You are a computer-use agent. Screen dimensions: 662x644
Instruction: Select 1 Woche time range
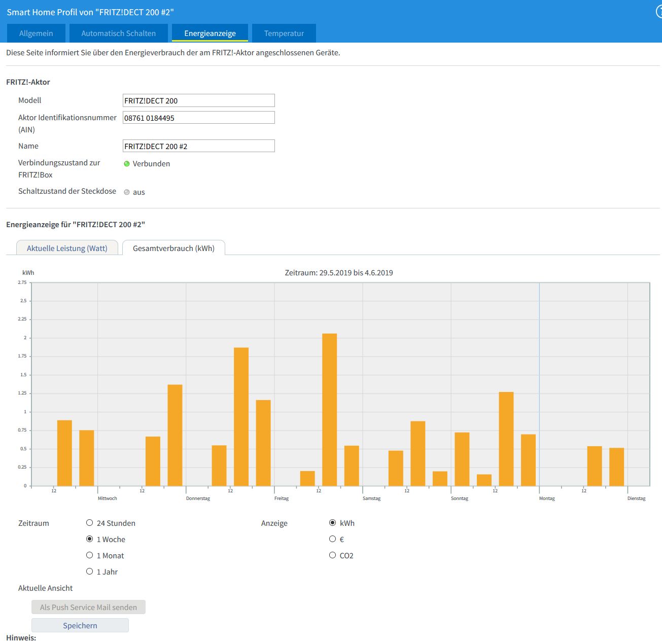tap(90, 539)
